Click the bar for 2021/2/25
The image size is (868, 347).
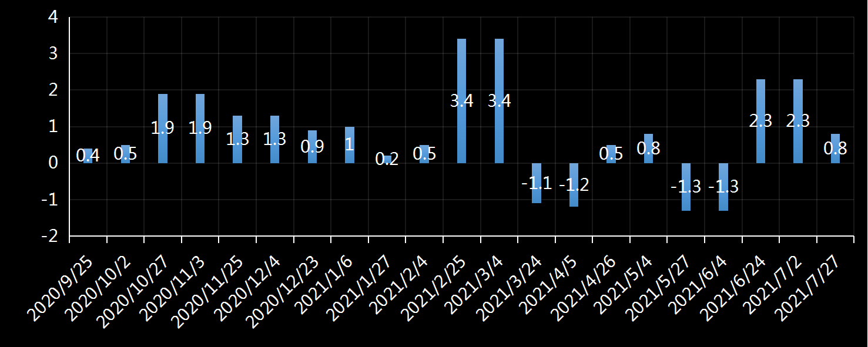click(461, 70)
